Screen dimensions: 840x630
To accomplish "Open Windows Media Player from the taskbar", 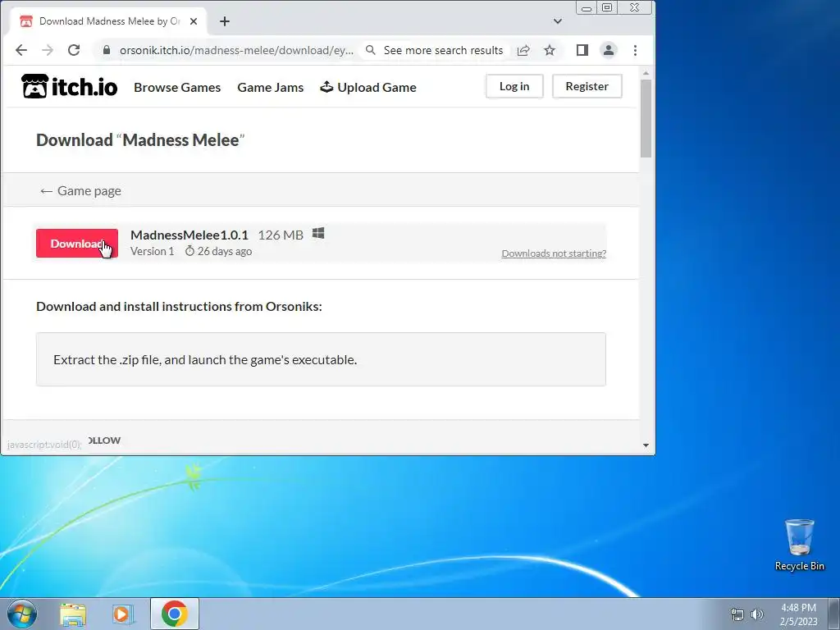I will pos(123,614).
